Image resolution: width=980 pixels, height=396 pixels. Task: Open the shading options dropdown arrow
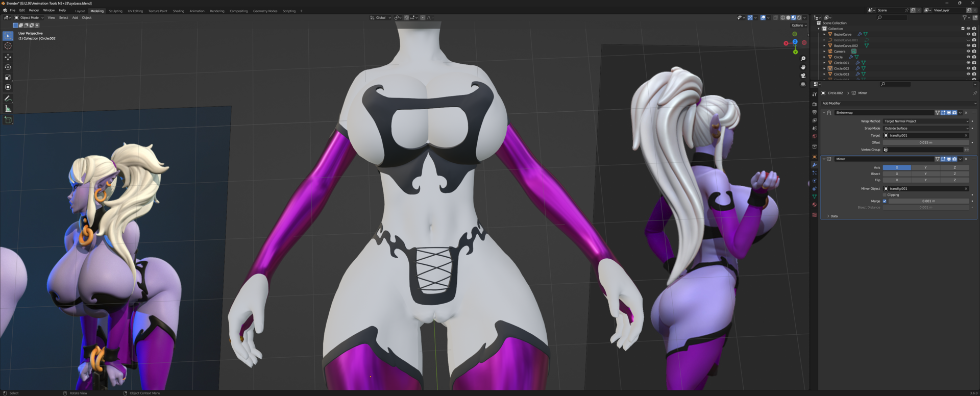[x=805, y=17]
